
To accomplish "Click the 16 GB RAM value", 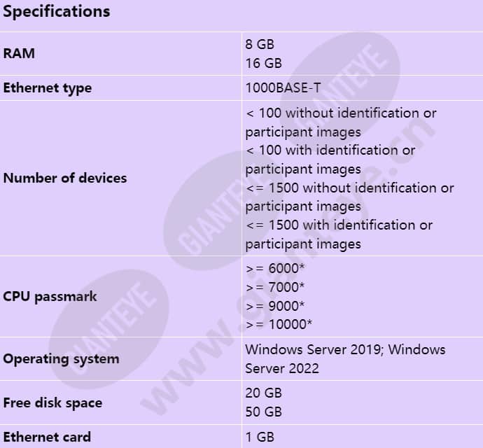I will (263, 63).
